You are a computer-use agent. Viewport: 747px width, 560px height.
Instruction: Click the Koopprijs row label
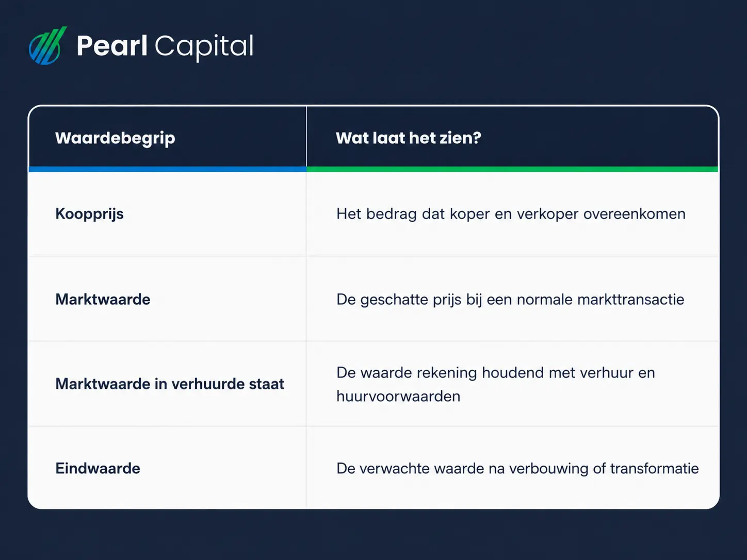pos(89,214)
